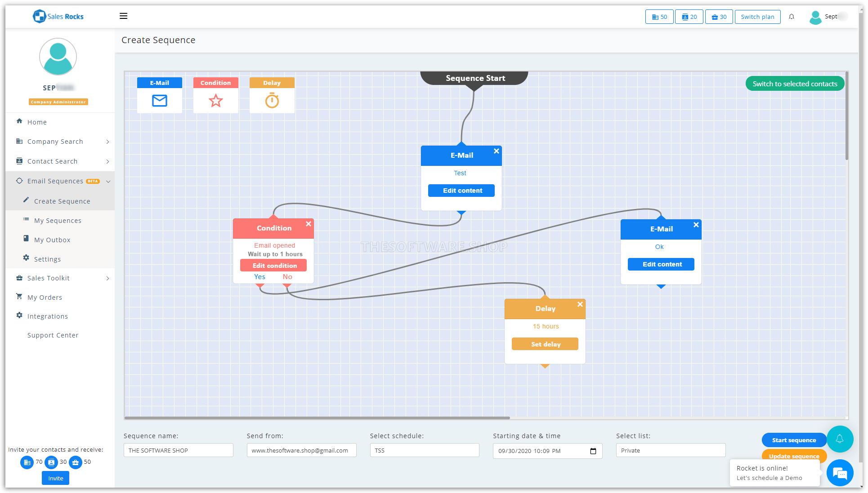868x493 pixels.
Task: Open calendar picker in starting date field
Action: (x=593, y=451)
